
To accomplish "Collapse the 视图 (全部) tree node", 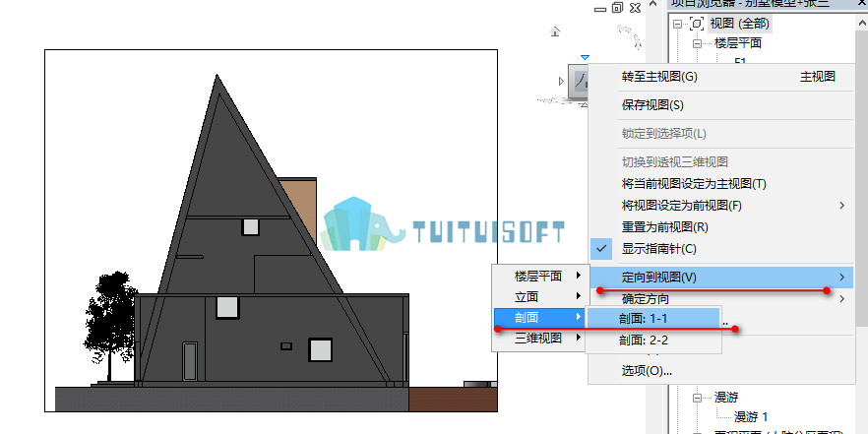I will [x=677, y=24].
